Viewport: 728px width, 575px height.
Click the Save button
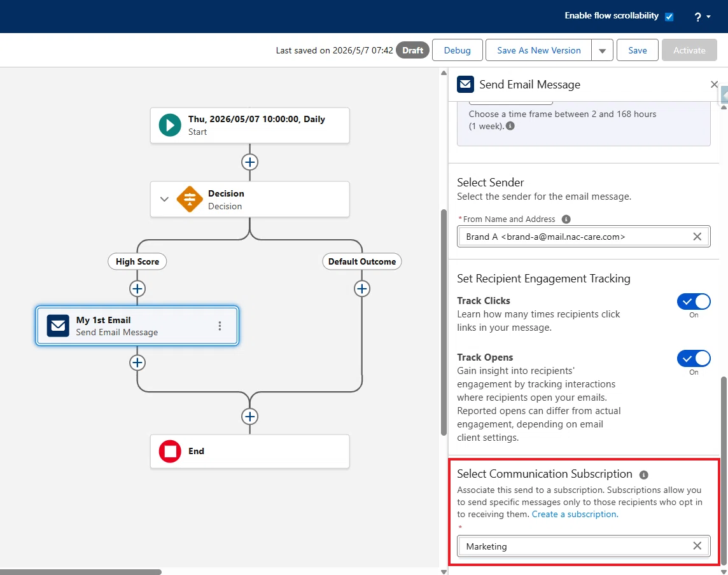[638, 50]
